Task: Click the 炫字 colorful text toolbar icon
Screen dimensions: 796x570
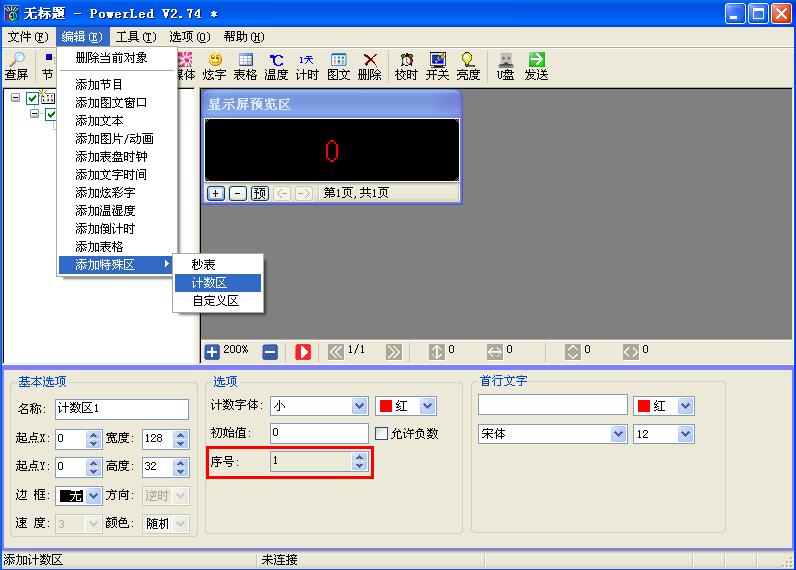Action: pyautogui.click(x=214, y=66)
